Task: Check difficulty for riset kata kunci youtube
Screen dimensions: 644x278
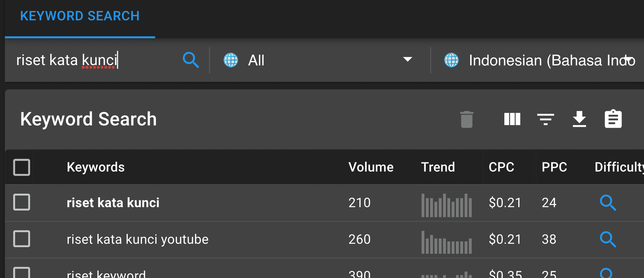Action: point(608,239)
